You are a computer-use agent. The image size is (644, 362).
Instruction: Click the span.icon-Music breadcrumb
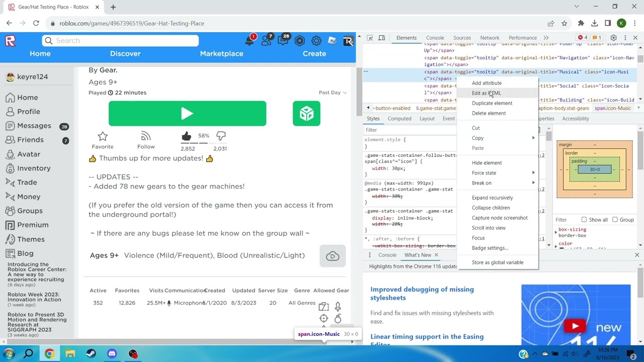point(613,108)
